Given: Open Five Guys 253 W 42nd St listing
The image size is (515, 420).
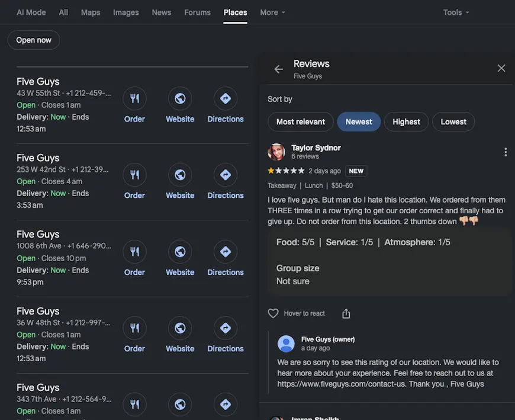Looking at the screenshot, I should (x=38, y=158).
